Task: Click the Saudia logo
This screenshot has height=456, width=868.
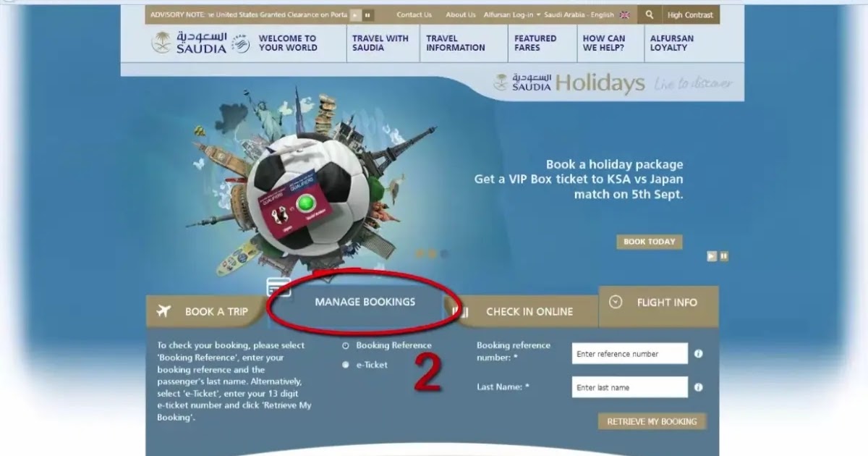Action: pos(190,43)
